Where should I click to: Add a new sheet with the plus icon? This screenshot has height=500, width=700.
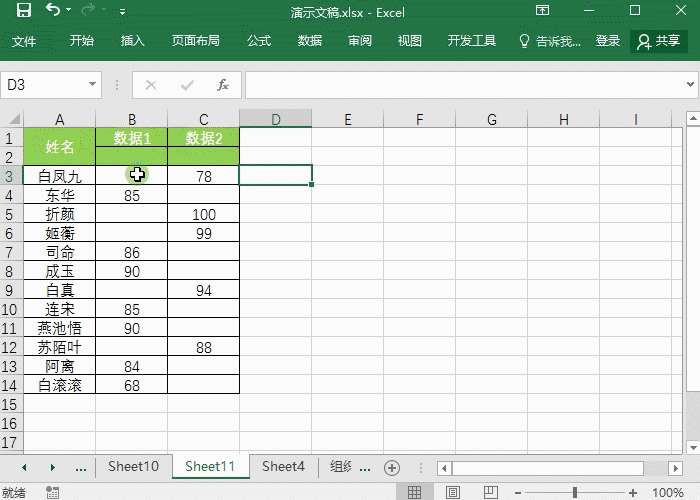[x=392, y=468]
